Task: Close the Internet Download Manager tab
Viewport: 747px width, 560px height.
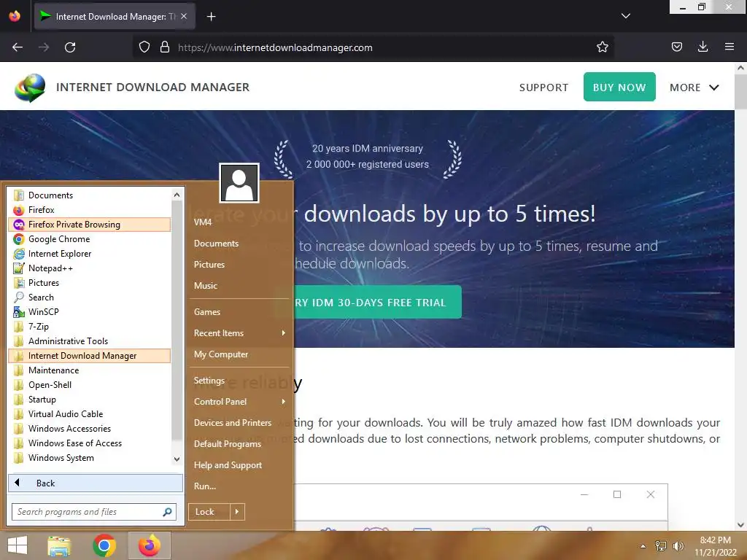Action: 184,17
